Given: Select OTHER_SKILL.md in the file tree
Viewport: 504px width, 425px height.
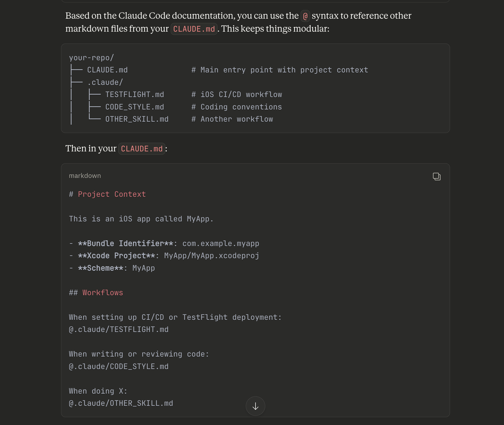Looking at the screenshot, I should pyautogui.click(x=137, y=119).
